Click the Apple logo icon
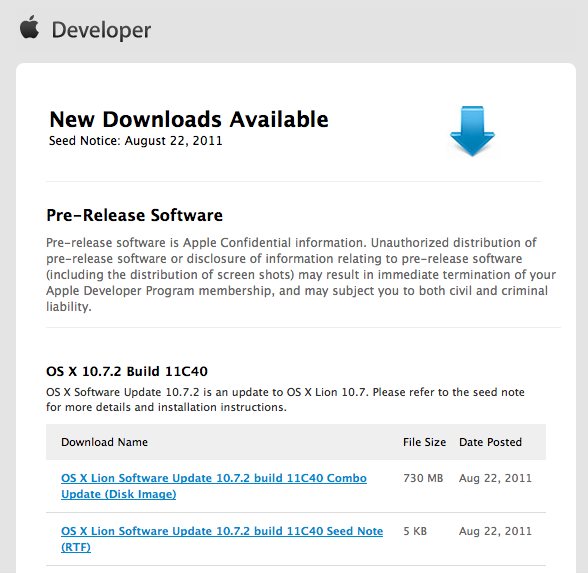 click(x=29, y=27)
